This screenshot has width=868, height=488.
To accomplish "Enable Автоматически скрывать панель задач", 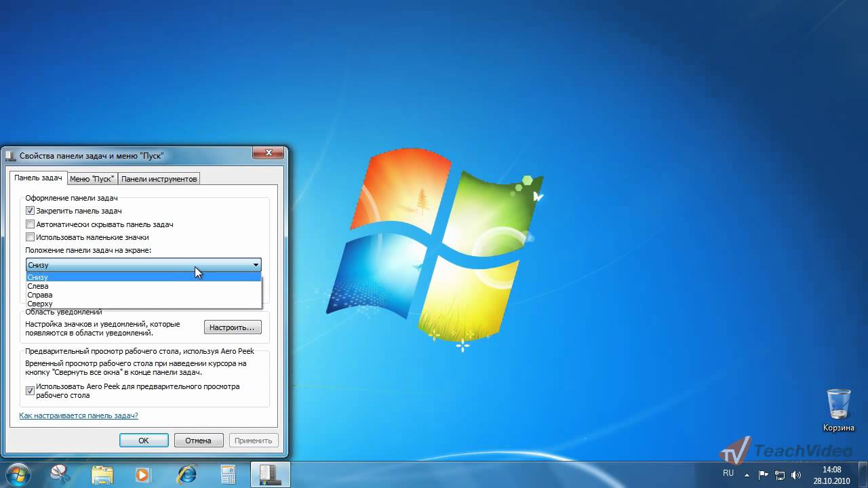I will (30, 224).
